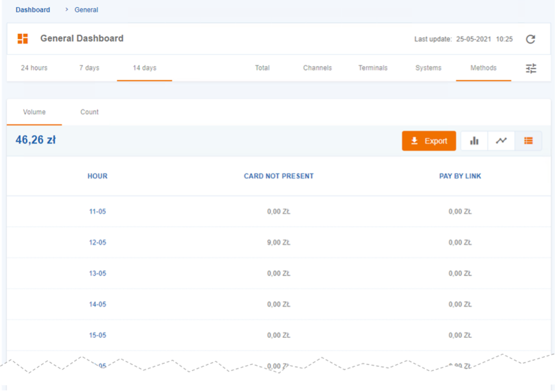Image resolution: width=556 pixels, height=392 pixels.
Task: Switch to the Methods tab
Action: pyautogui.click(x=483, y=68)
